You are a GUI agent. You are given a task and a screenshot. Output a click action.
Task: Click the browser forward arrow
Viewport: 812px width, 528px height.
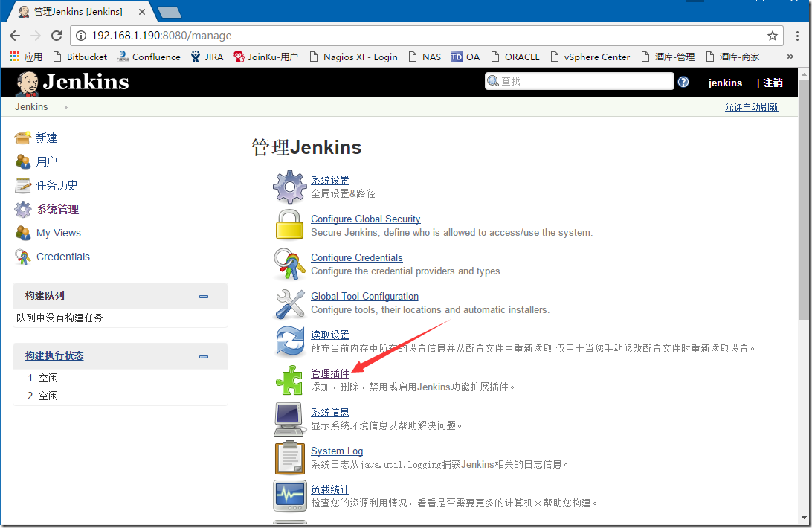tap(36, 36)
